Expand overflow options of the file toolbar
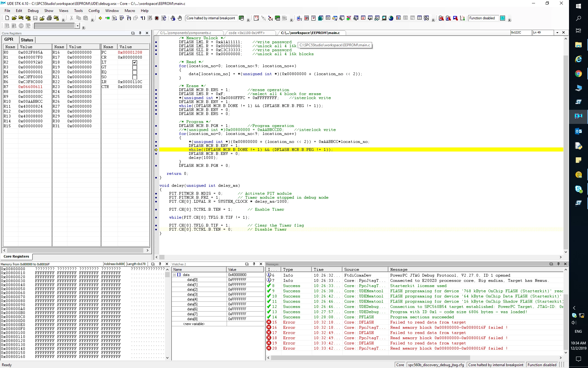This screenshot has height=368, width=588. pyautogui.click(x=63, y=20)
